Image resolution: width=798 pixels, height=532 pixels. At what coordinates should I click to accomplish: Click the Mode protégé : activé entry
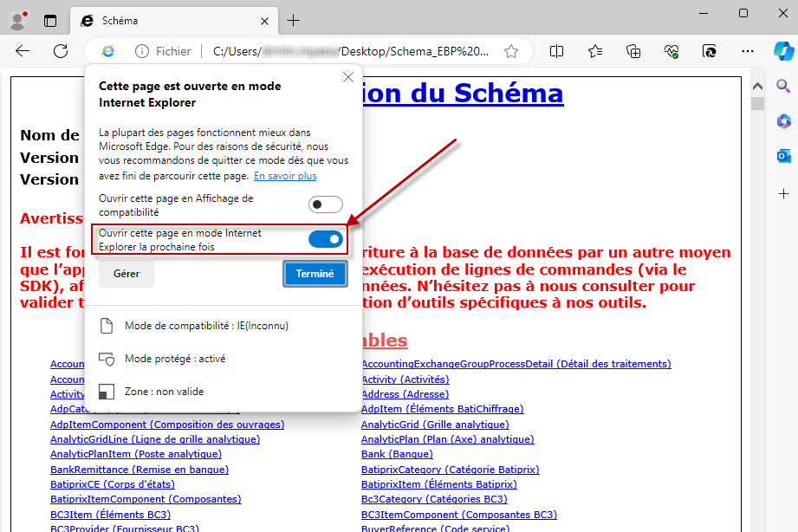pyautogui.click(x=162, y=359)
